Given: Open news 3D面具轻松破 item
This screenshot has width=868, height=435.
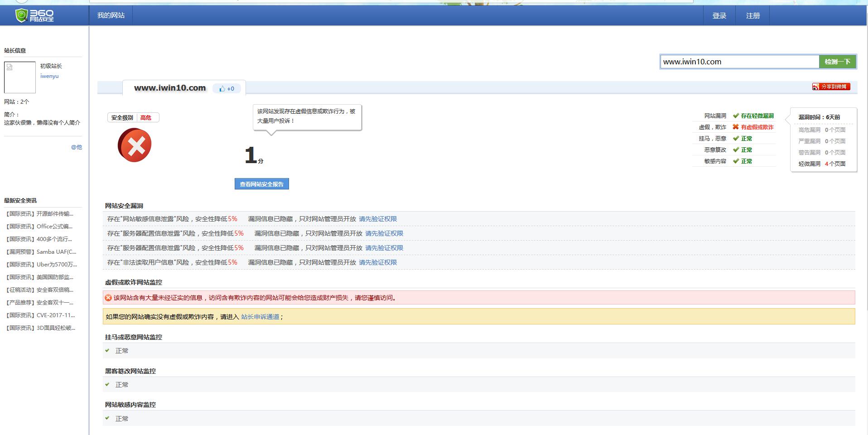Looking at the screenshot, I should [40, 328].
